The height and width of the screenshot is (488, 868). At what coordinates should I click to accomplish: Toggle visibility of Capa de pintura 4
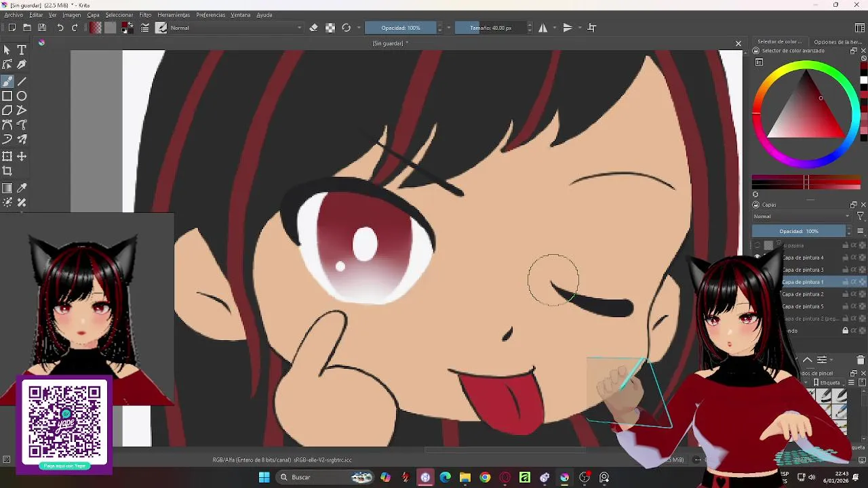tap(757, 258)
